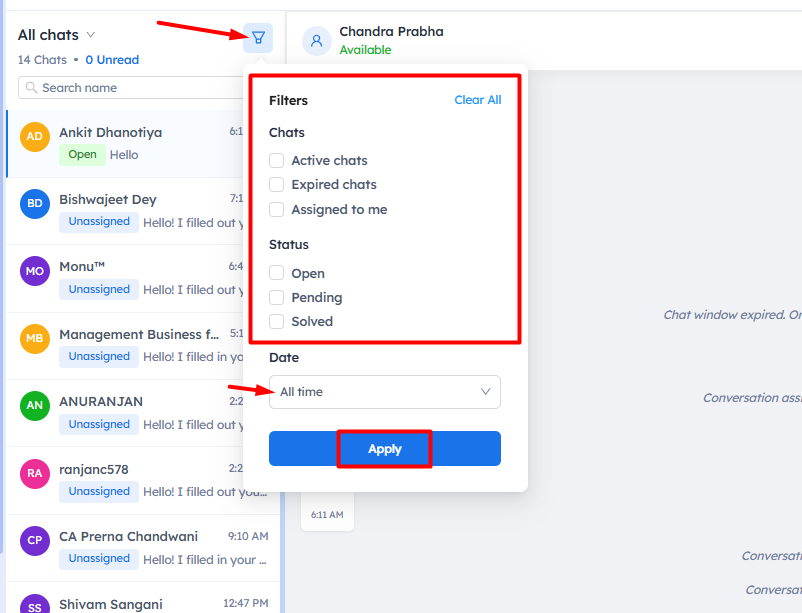This screenshot has width=802, height=613.
Task: Click Chandra Prabha's profile avatar icon
Action: pos(317,41)
